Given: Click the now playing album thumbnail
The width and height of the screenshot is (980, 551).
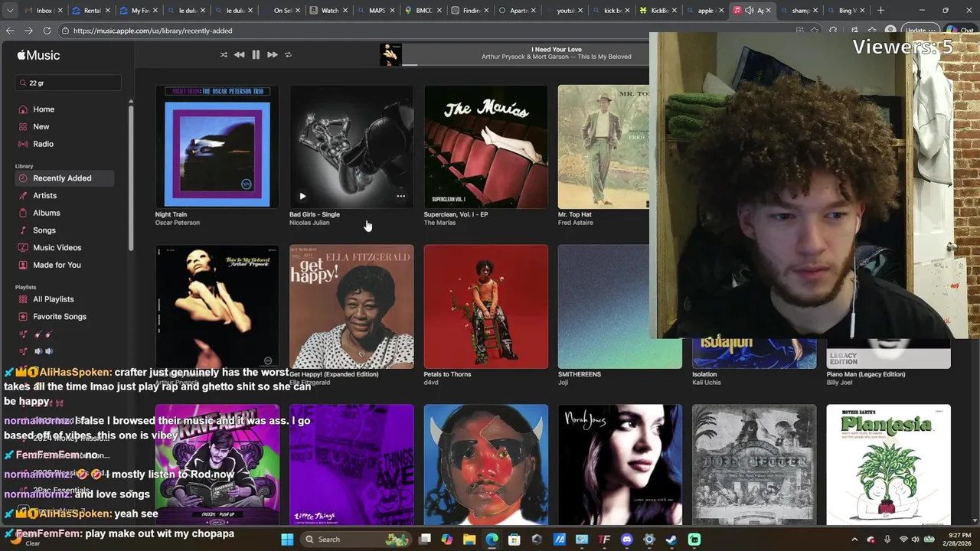Looking at the screenshot, I should [390, 55].
